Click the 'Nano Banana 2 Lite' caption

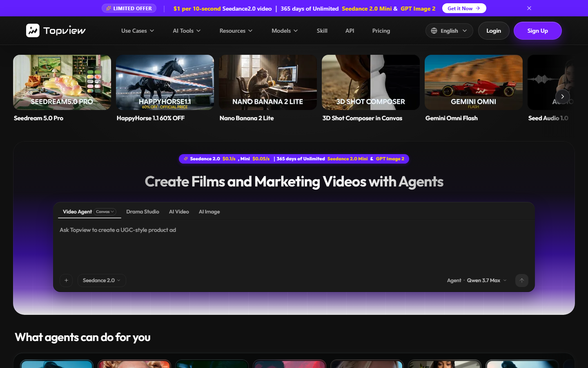click(x=247, y=118)
